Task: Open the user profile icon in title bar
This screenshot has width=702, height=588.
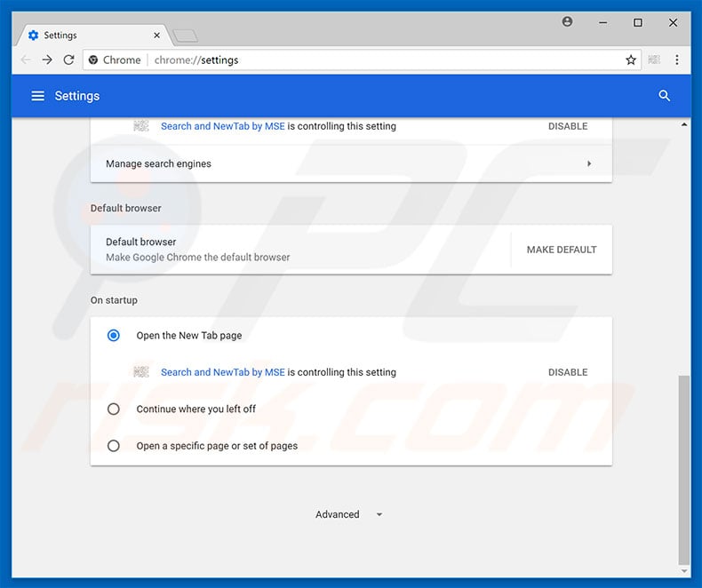Action: click(567, 21)
